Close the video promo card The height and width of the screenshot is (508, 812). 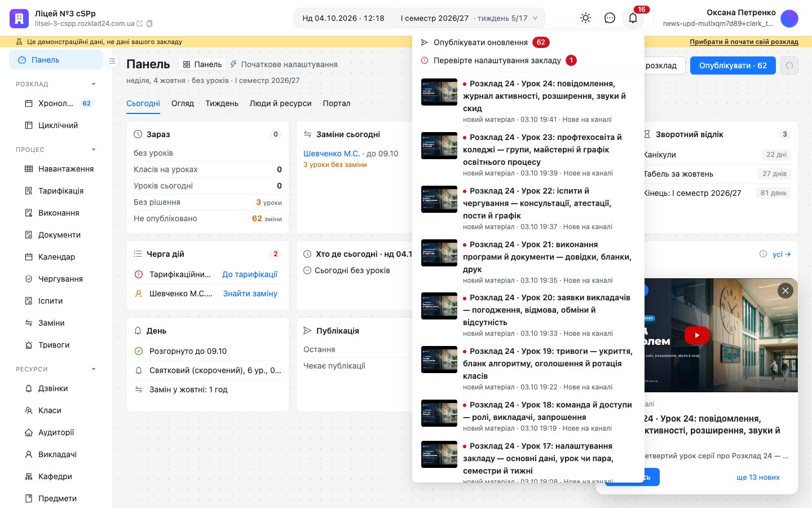pyautogui.click(x=785, y=291)
